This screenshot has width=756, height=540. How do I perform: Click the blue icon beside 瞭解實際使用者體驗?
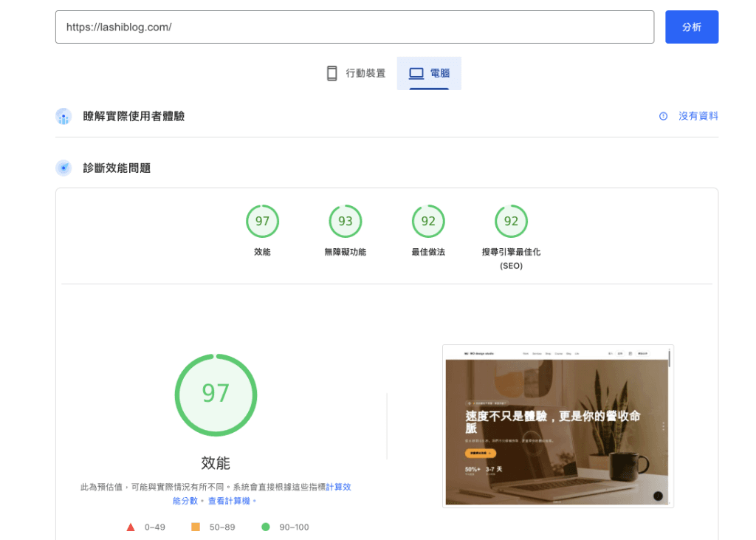[x=63, y=116]
